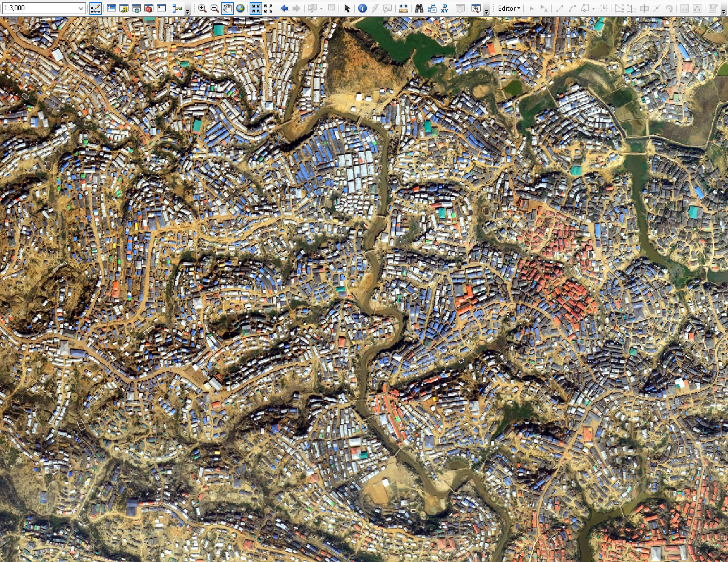Click the Go To XY tool
The image size is (728, 562).
tap(444, 8)
